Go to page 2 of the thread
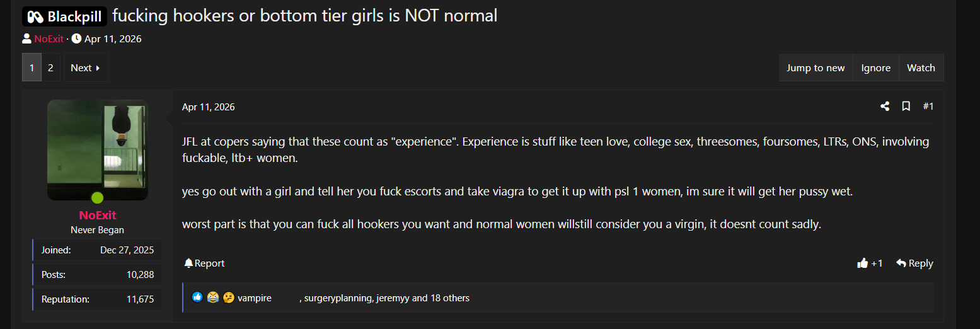Screen dimensions: 980x329 click(50, 67)
